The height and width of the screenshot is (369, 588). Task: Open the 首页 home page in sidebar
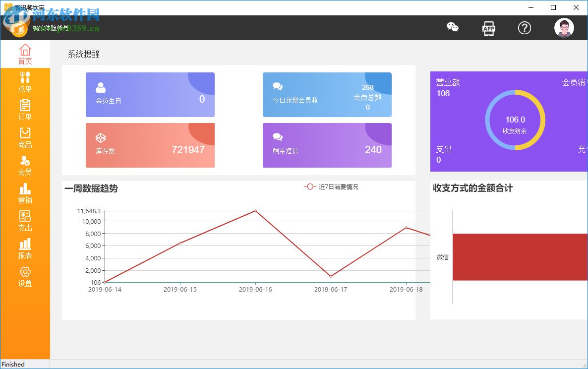pyautogui.click(x=25, y=54)
